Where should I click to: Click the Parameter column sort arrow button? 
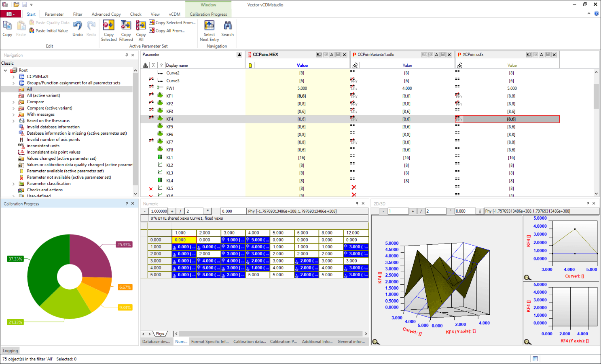239,55
